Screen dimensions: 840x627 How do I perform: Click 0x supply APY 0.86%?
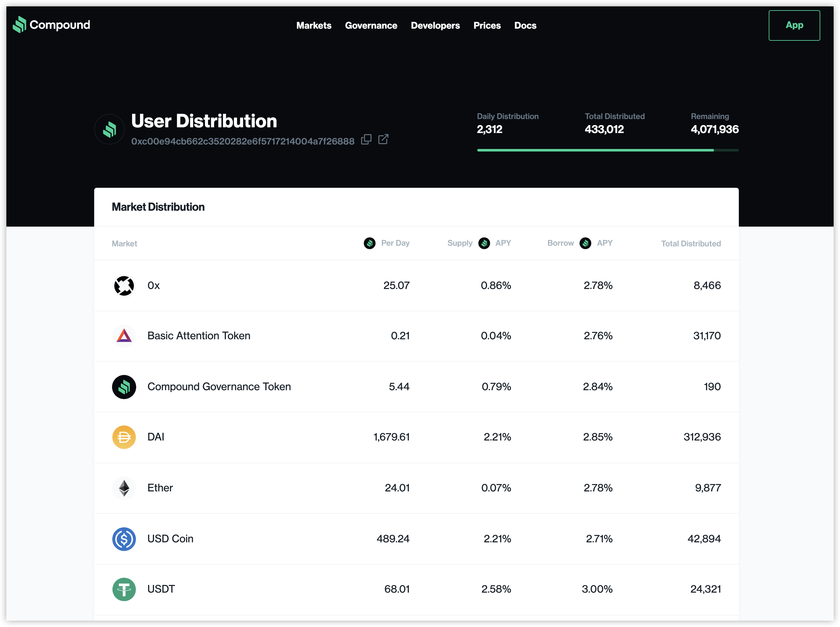click(496, 285)
